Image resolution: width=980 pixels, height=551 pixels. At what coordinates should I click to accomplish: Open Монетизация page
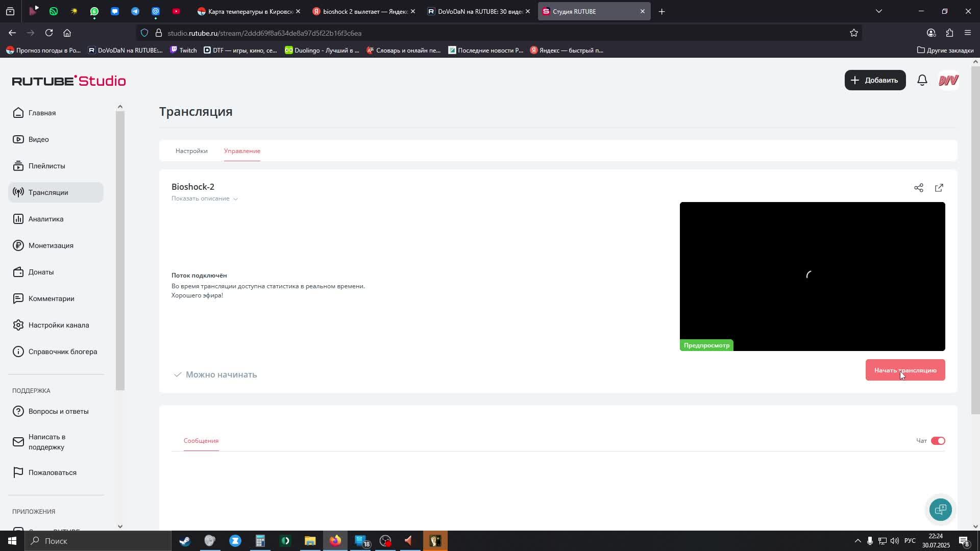(51, 245)
